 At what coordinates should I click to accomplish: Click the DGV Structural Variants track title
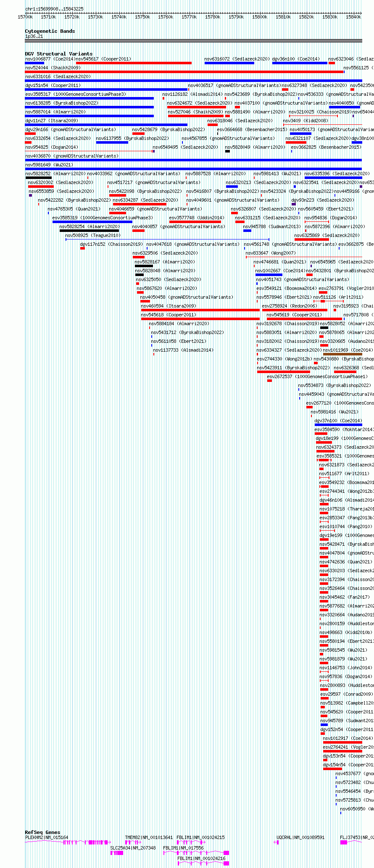pos(58,54)
